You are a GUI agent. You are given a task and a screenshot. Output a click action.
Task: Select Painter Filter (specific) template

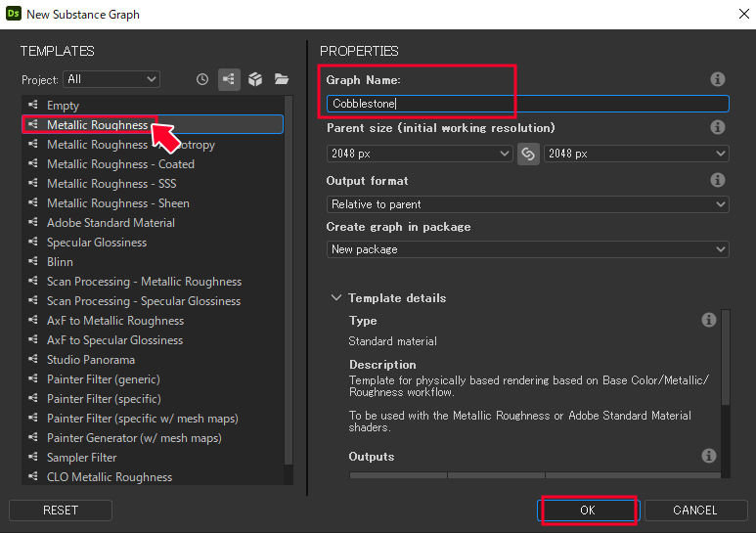(153, 399)
